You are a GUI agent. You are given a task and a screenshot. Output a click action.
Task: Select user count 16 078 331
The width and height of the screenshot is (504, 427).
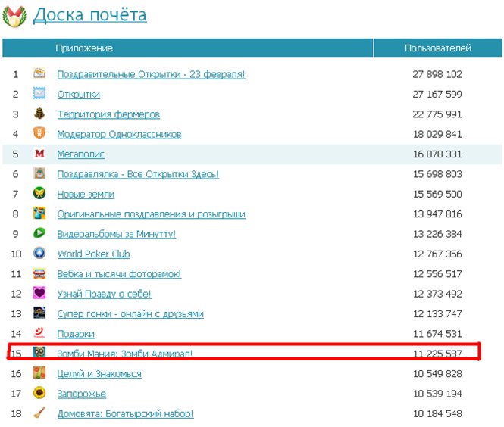[x=437, y=154]
